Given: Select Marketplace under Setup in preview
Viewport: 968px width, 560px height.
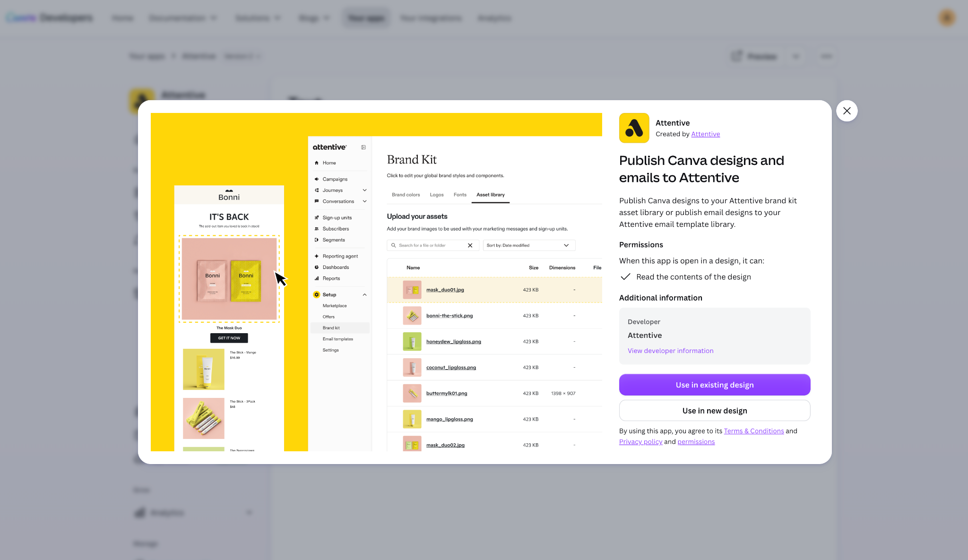Looking at the screenshot, I should [335, 306].
